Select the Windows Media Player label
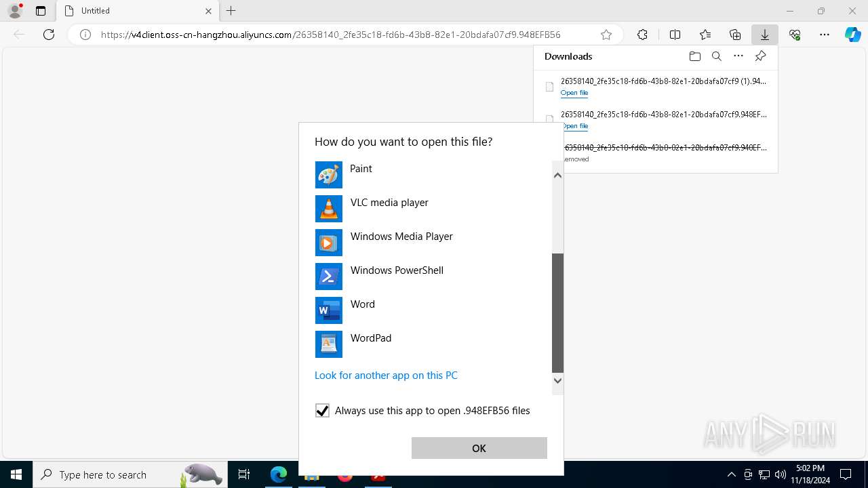The width and height of the screenshot is (868, 488). [x=401, y=237]
